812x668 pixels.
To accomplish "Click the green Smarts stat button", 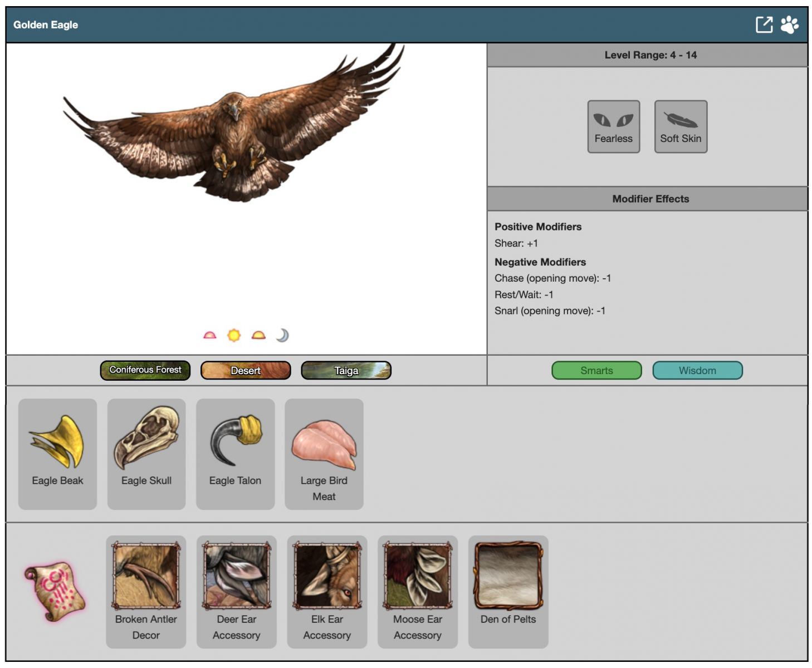I will [x=596, y=370].
